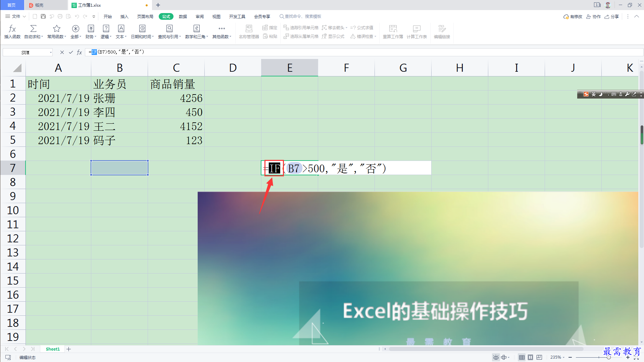Switch to the View (视图) ribbon tab

pyautogui.click(x=216, y=16)
